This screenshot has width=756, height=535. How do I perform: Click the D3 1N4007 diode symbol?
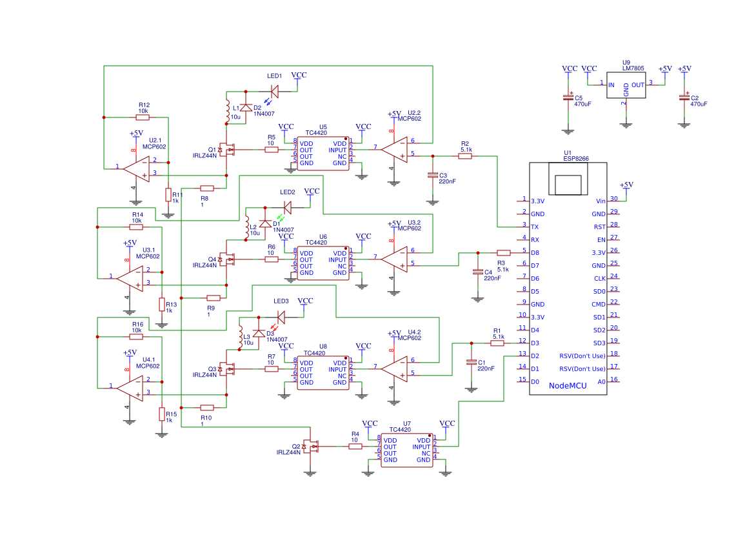point(259,333)
